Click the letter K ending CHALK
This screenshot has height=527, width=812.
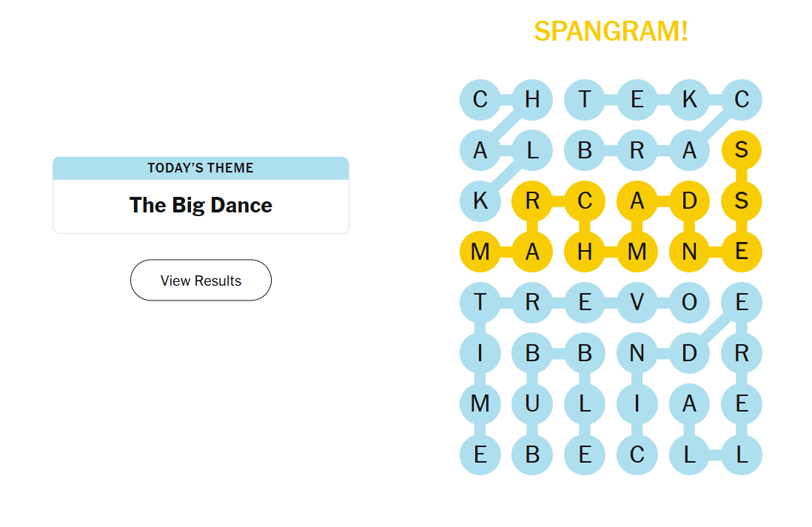click(x=480, y=201)
